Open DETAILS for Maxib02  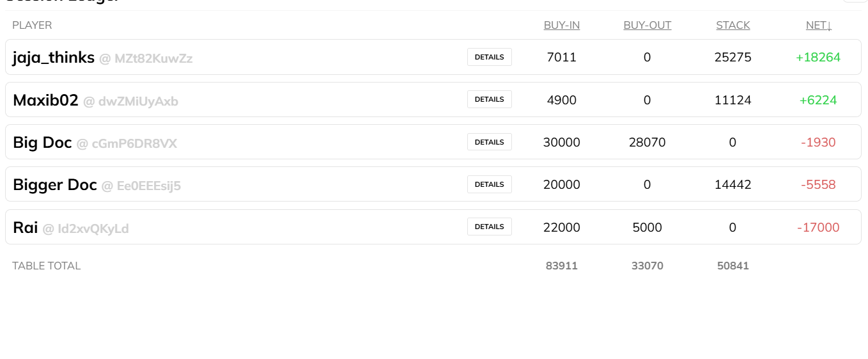490,99
